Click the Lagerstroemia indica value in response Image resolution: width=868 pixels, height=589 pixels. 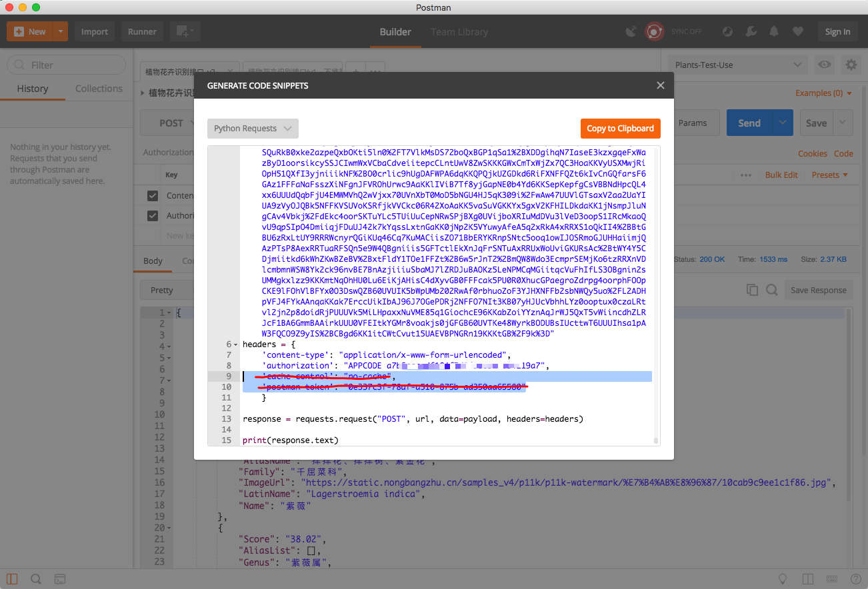point(364,494)
